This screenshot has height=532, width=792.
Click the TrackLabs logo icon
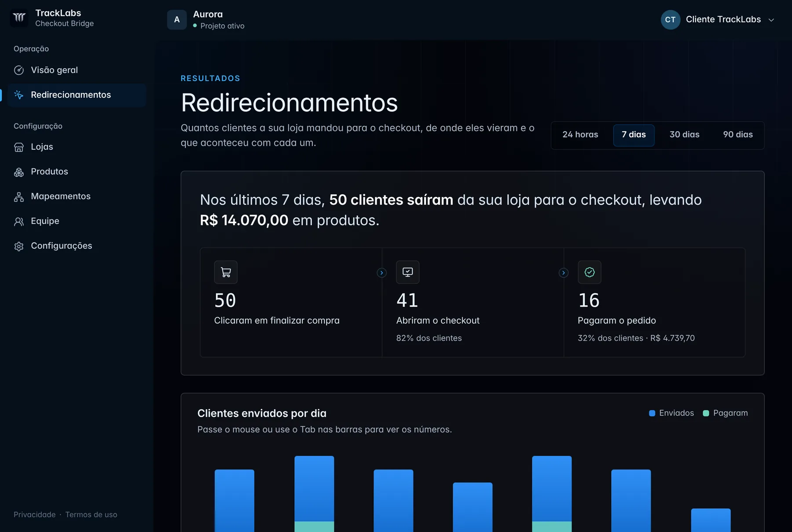(x=19, y=18)
